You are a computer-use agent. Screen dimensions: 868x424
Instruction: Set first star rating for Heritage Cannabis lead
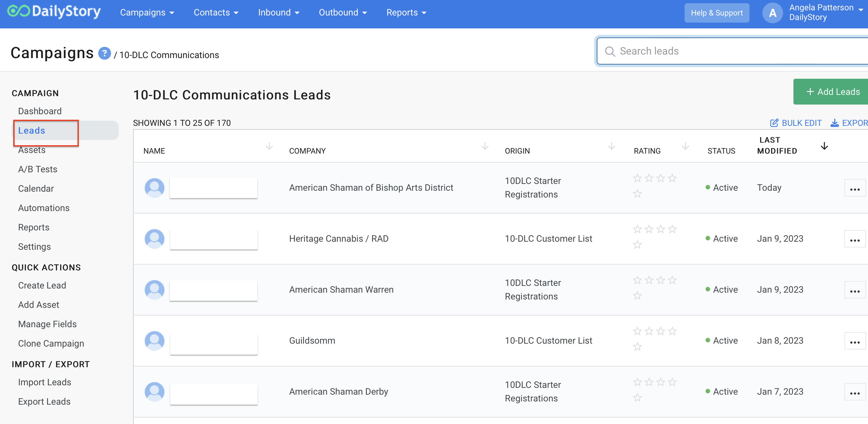(x=637, y=229)
